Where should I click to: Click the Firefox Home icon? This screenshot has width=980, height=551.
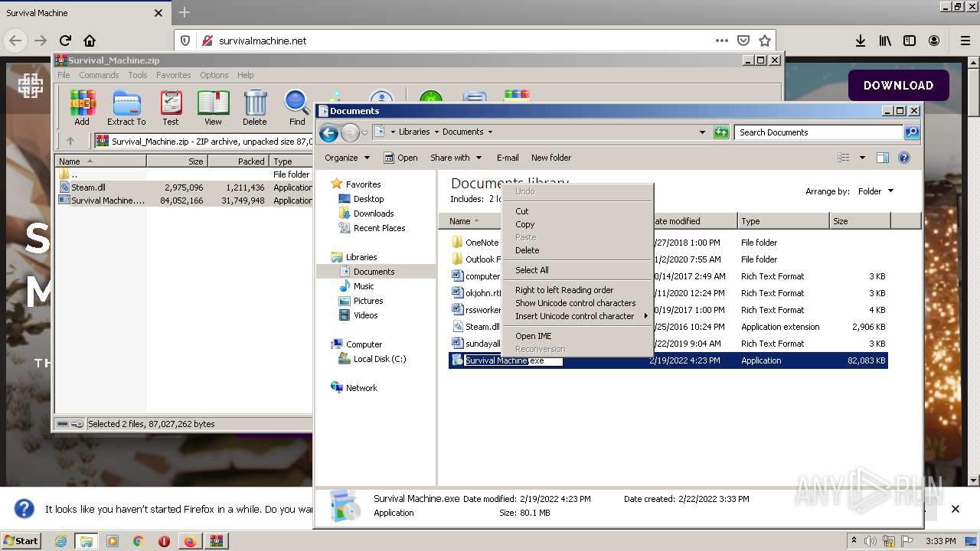click(90, 41)
